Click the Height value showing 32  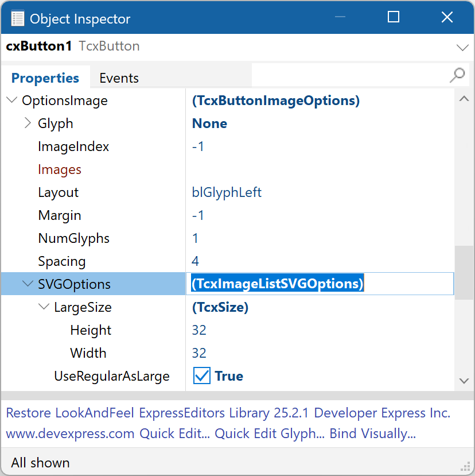(x=198, y=330)
